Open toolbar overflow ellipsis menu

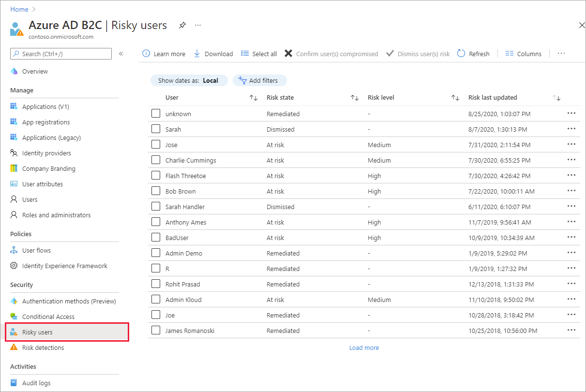(561, 54)
